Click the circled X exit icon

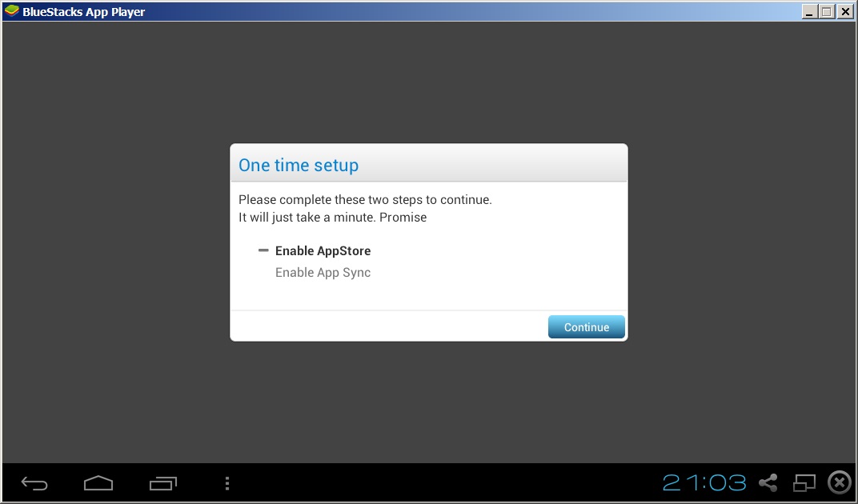tap(840, 482)
